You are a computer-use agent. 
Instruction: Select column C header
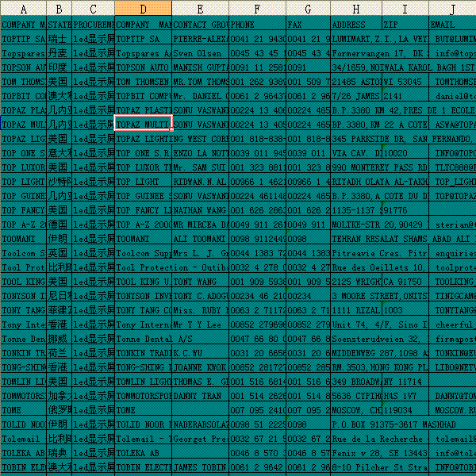coord(93,9)
